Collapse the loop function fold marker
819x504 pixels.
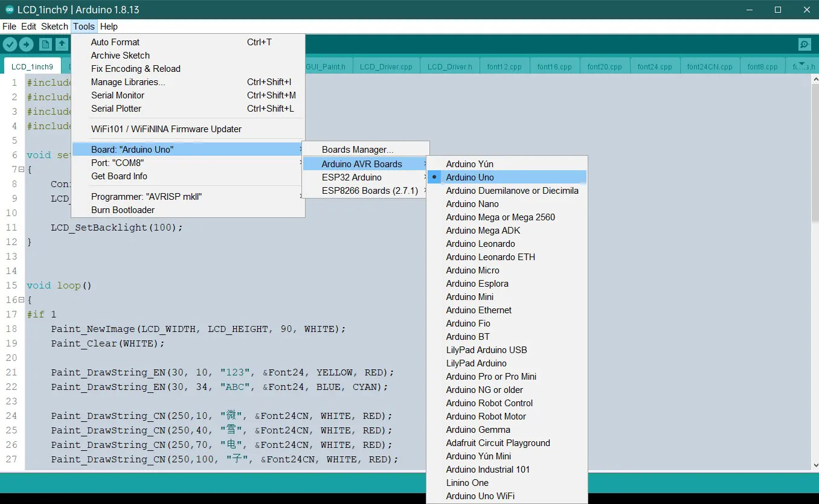(21, 300)
